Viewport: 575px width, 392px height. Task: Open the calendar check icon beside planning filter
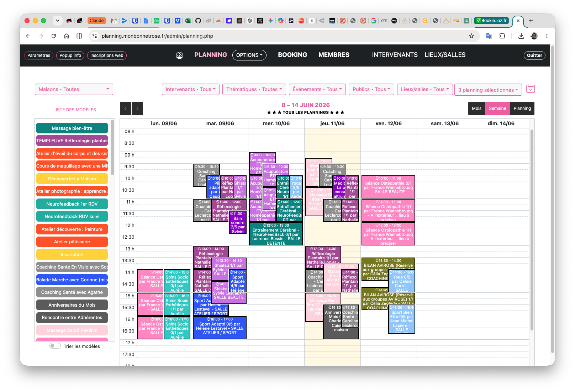point(531,89)
